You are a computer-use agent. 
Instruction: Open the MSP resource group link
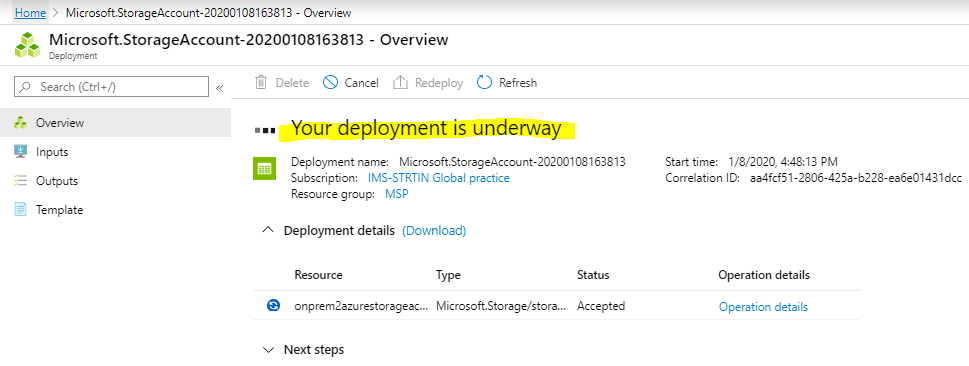coord(397,194)
